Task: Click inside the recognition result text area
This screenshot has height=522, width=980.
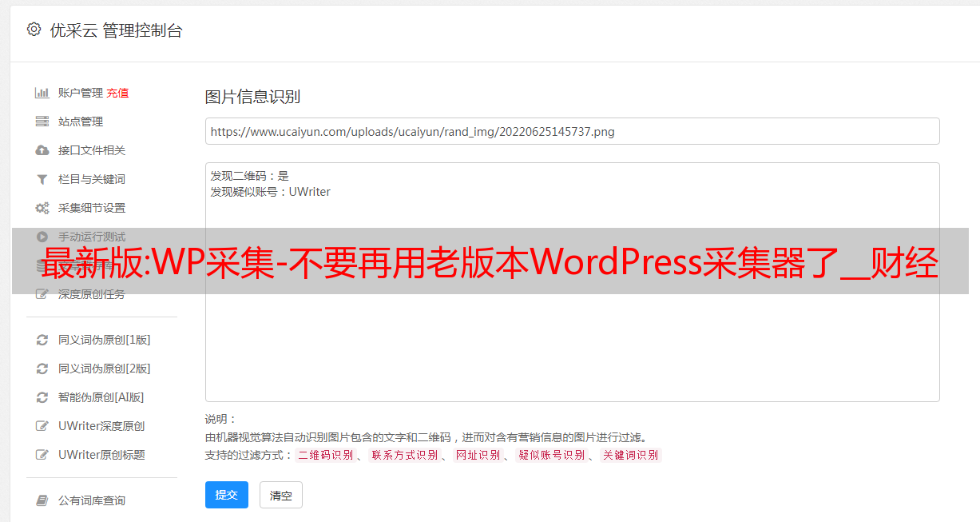Action: coord(572,282)
